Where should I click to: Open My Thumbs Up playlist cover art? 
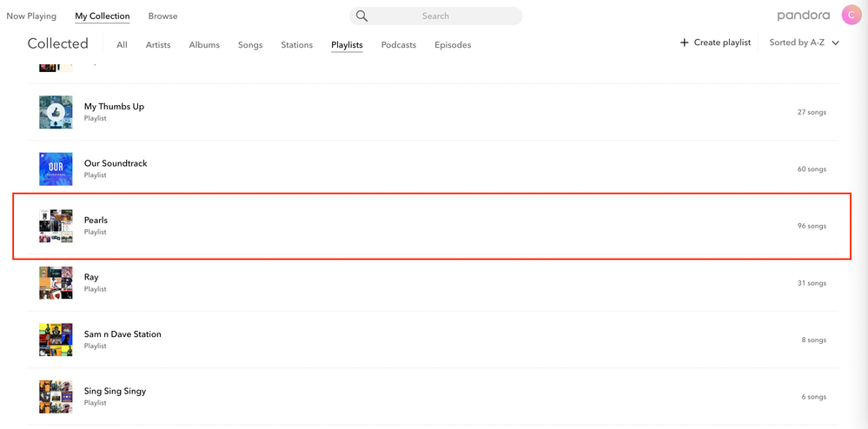[56, 112]
